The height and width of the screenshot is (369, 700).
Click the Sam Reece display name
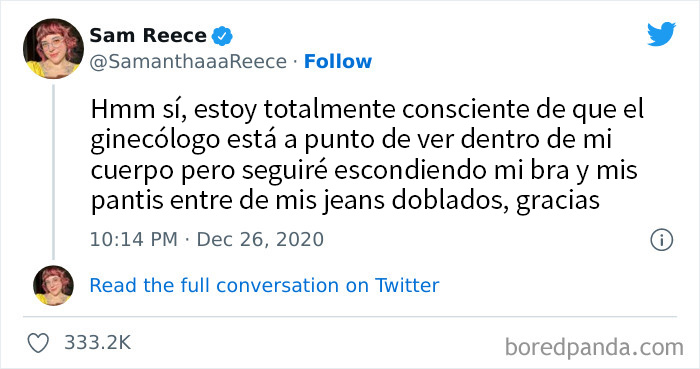[x=148, y=36]
